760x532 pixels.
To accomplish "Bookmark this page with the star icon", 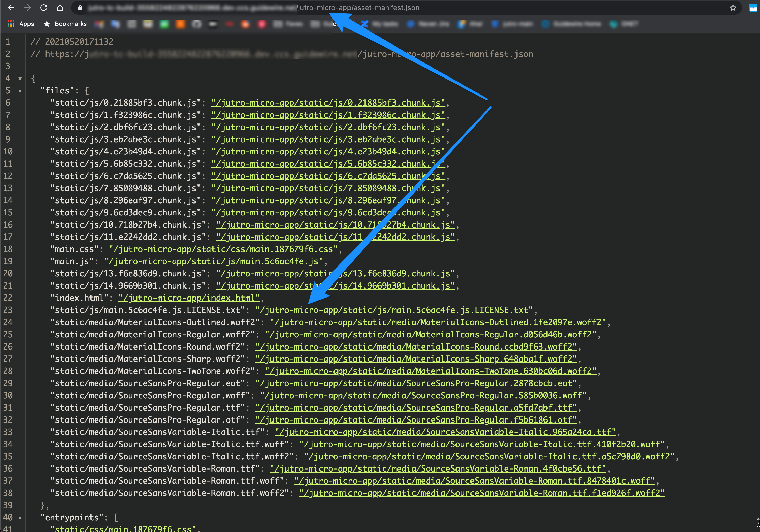I will point(733,8).
